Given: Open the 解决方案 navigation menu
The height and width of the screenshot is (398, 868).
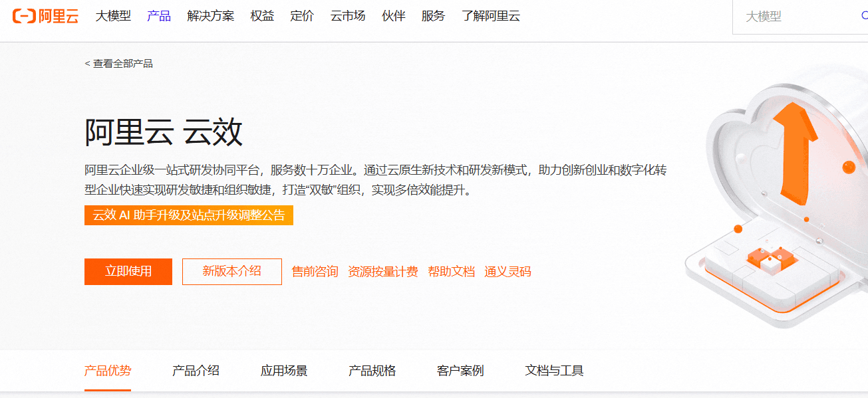Looking at the screenshot, I should (211, 16).
